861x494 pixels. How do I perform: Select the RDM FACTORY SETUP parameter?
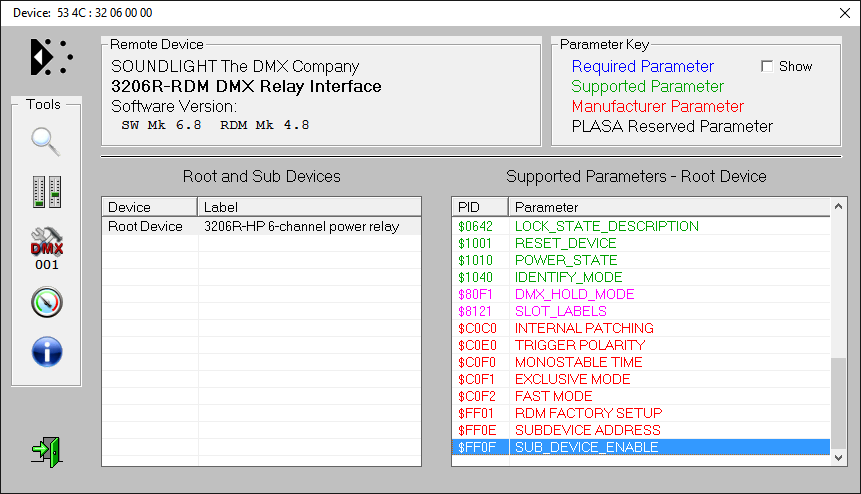(588, 413)
